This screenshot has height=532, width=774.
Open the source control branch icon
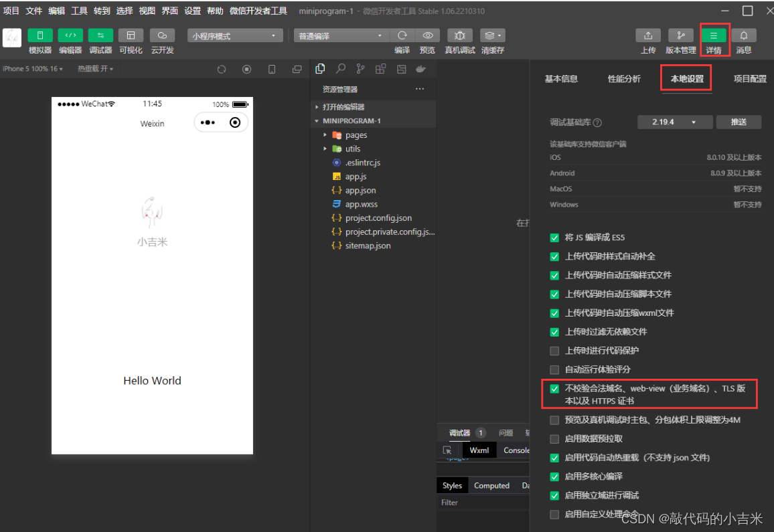(361, 69)
